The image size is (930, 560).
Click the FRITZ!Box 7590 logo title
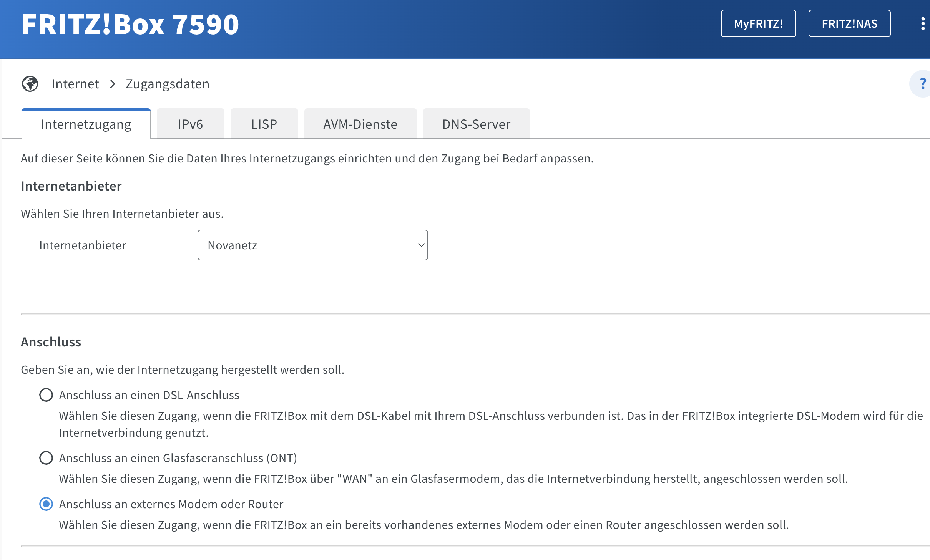[130, 25]
